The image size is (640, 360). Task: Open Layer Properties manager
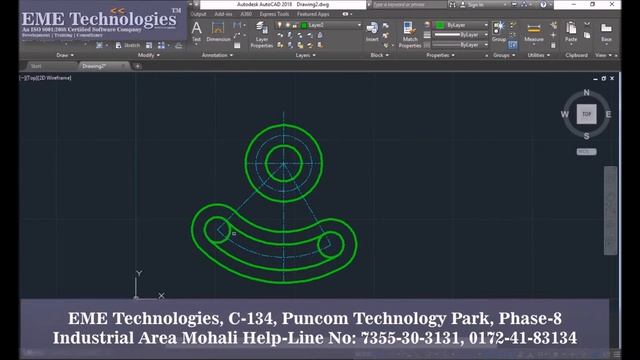click(x=261, y=34)
